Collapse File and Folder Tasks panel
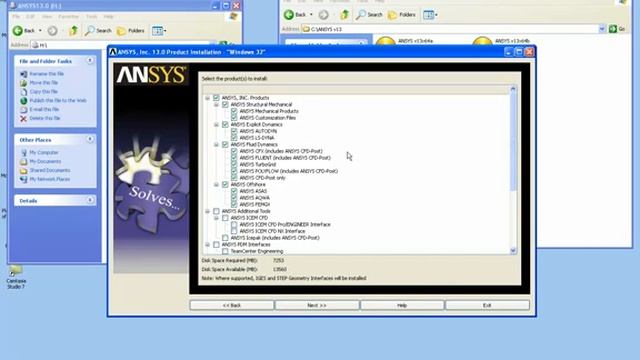 coord(90,61)
